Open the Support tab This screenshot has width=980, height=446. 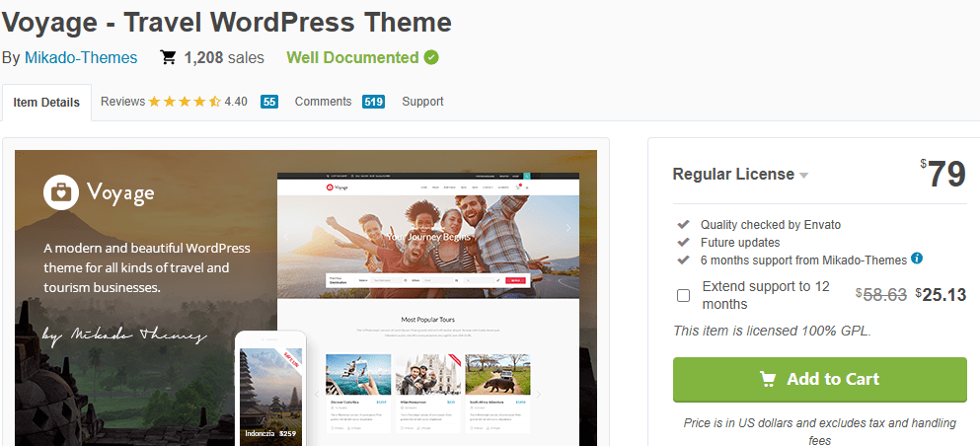[422, 102]
